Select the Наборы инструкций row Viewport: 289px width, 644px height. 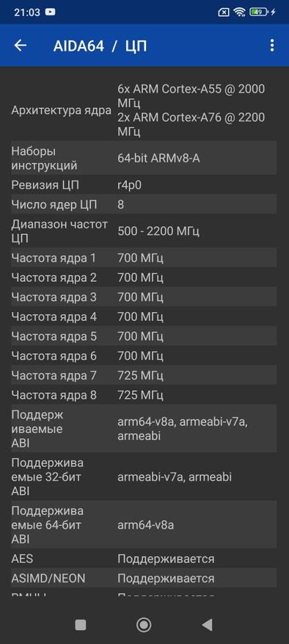(144, 159)
